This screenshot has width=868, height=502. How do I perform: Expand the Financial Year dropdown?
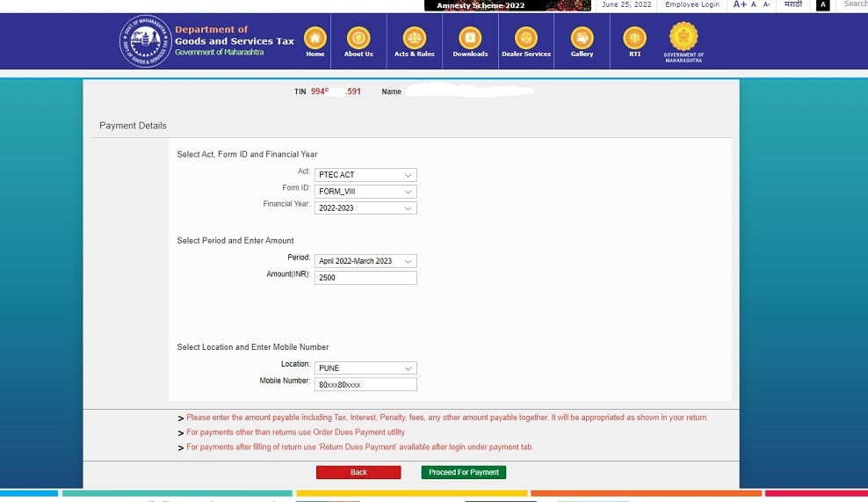pyautogui.click(x=365, y=208)
